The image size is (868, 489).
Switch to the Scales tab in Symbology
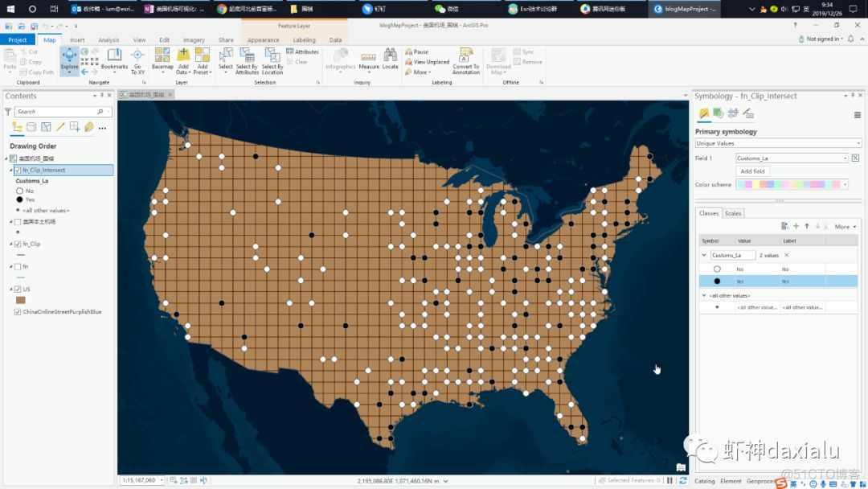pos(734,213)
